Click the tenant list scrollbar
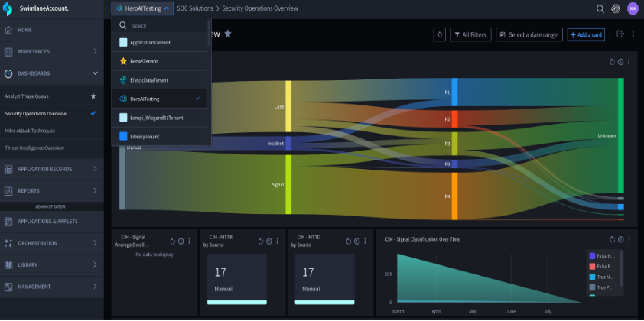Viewport: 644px width, 321px height. 210,33
